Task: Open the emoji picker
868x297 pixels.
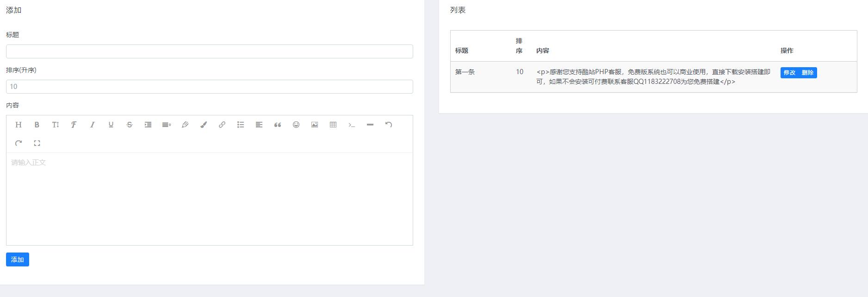Action: point(296,125)
